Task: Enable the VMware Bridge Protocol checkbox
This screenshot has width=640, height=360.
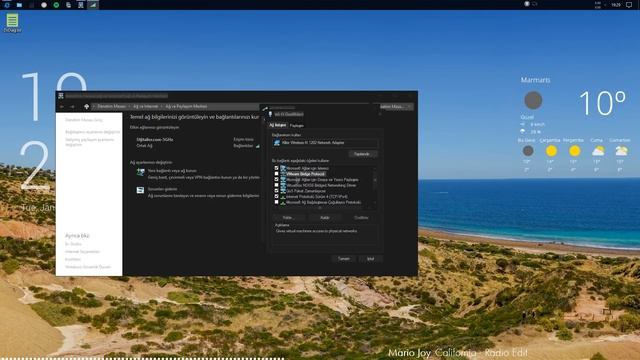Action: point(276,173)
